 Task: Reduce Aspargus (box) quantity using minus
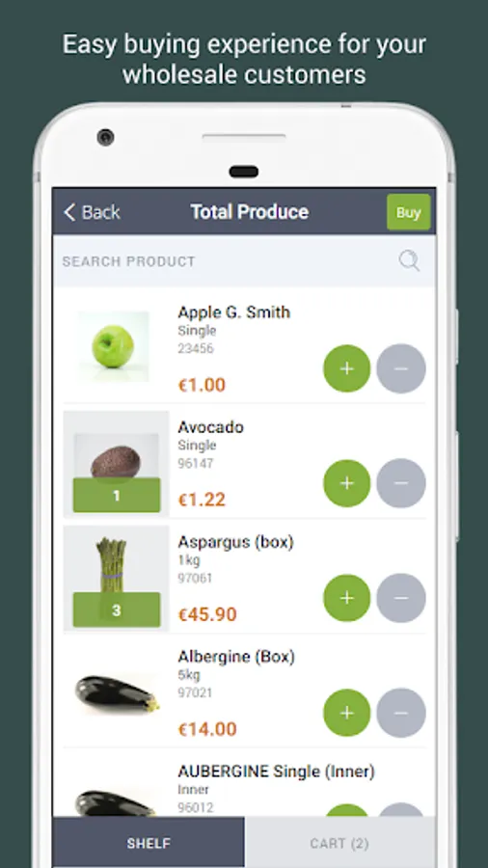point(401,598)
